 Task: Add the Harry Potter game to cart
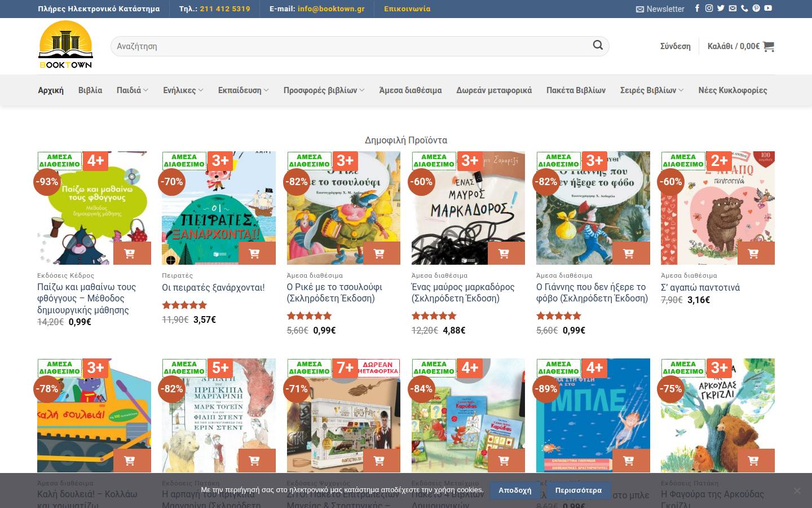click(x=381, y=461)
